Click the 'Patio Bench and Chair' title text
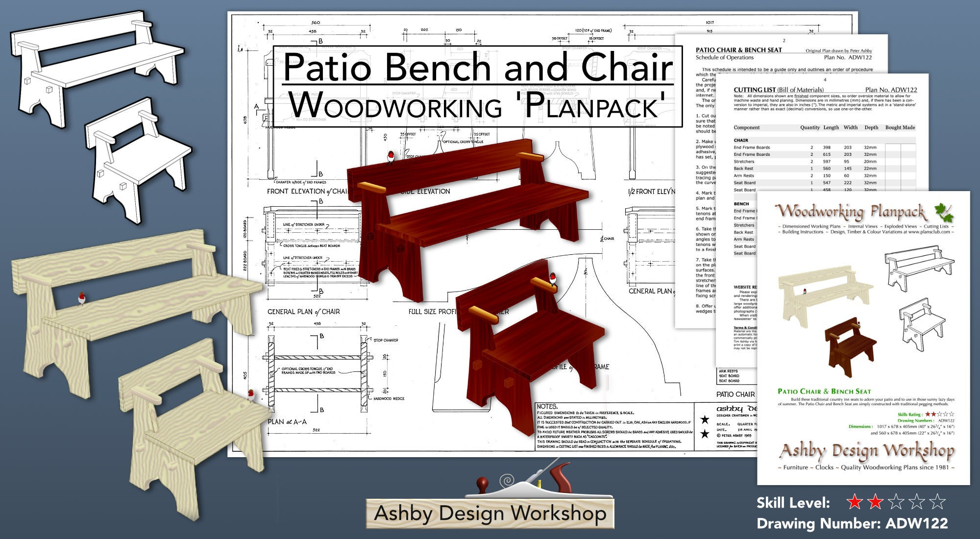 pyautogui.click(x=478, y=67)
